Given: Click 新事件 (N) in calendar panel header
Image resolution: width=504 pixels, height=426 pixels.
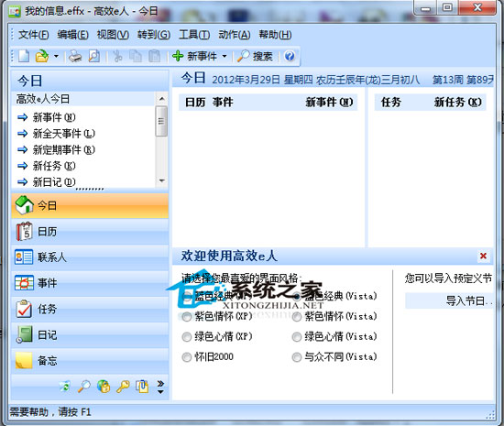Looking at the screenshot, I should click(x=330, y=103).
